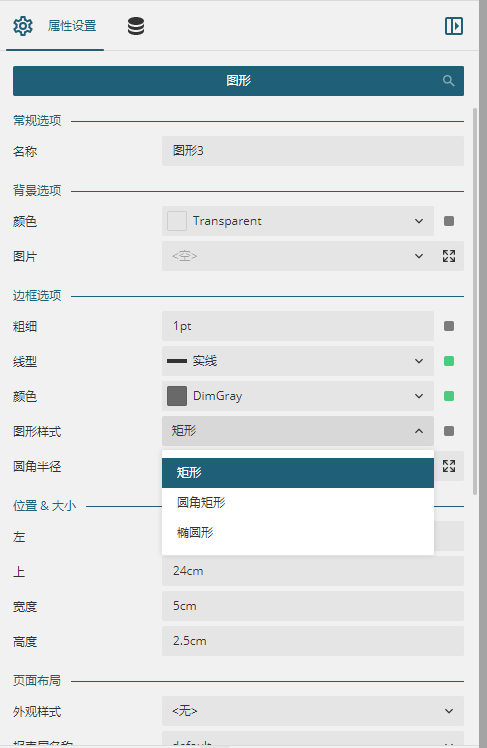The height and width of the screenshot is (748, 487).
Task: Open the Transparent background color dropdown
Action: click(298, 221)
